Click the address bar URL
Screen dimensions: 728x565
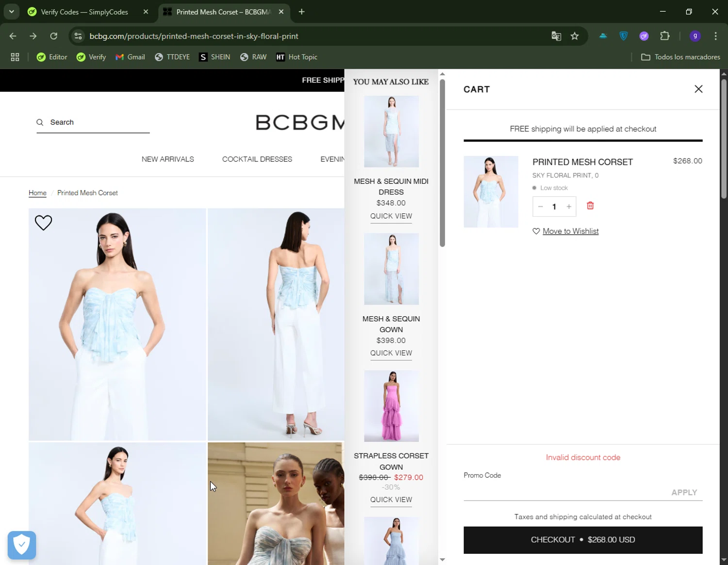194,36
